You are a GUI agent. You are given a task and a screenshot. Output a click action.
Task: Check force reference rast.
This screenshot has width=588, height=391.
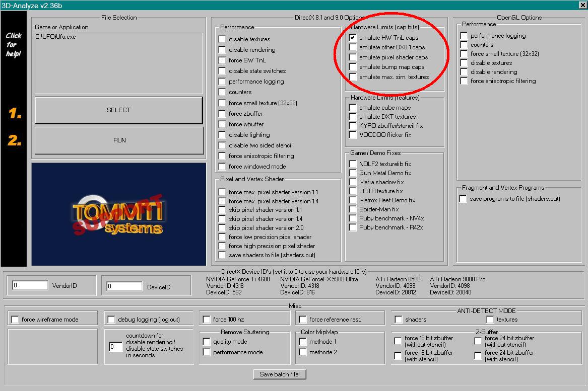pos(303,320)
